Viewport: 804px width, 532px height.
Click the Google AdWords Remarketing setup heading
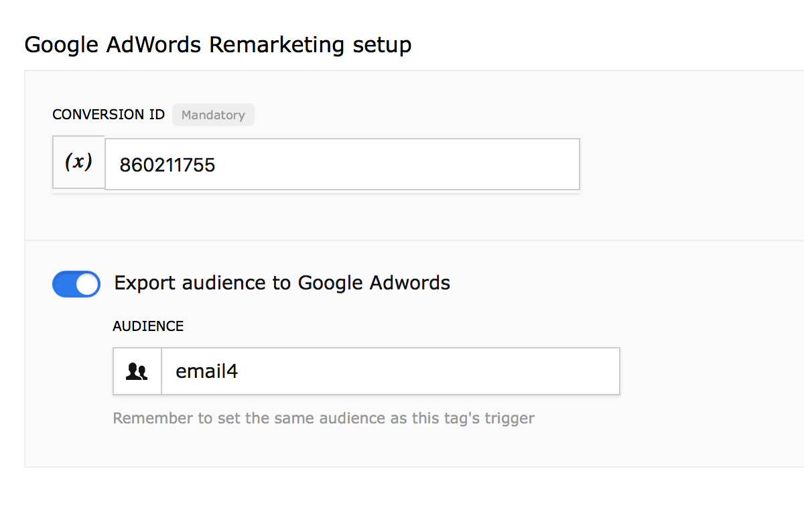(x=218, y=45)
